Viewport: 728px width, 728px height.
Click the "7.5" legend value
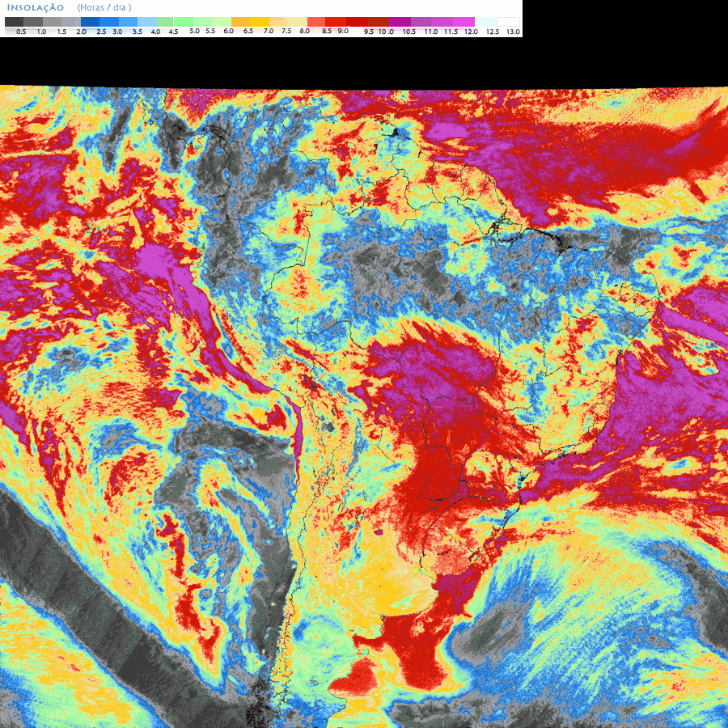tap(286, 31)
